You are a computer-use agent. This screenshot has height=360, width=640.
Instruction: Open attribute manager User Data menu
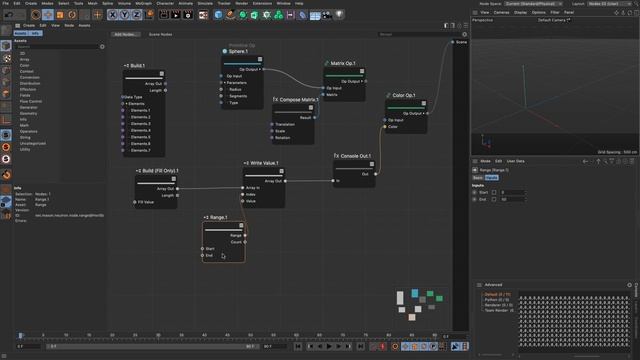(x=516, y=161)
